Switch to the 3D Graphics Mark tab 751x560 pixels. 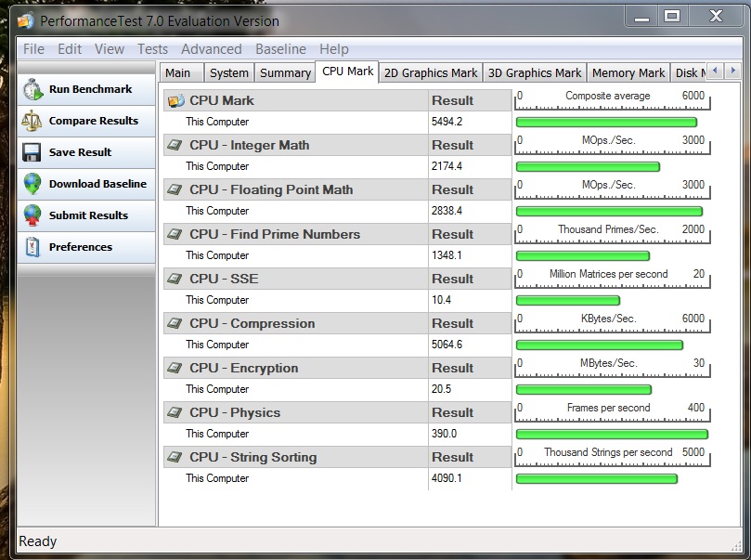[535, 72]
